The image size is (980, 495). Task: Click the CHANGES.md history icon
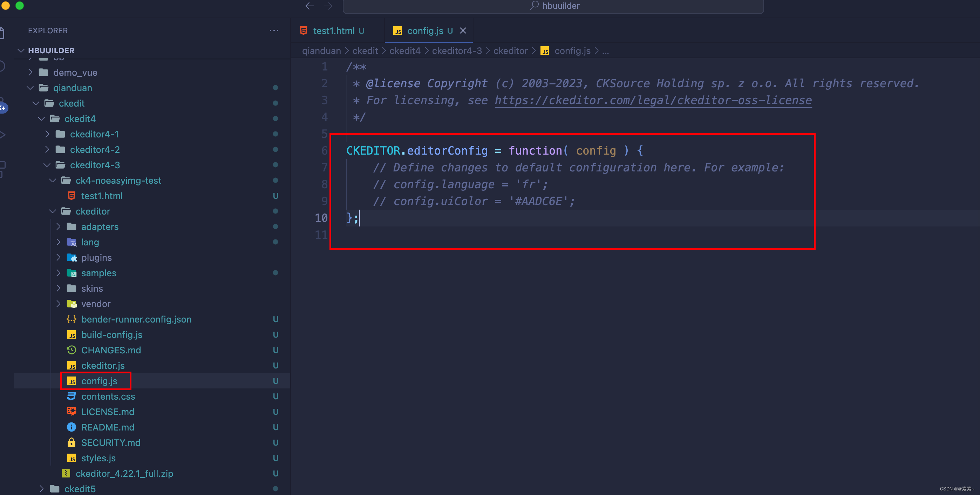click(71, 350)
